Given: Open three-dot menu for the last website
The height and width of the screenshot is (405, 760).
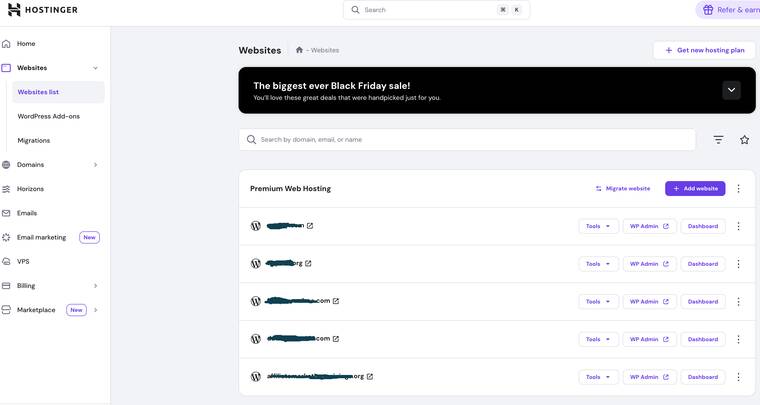Looking at the screenshot, I should click(x=739, y=377).
